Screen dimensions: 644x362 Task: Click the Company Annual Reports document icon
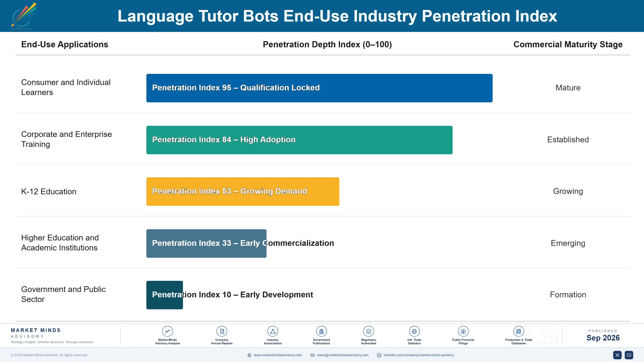pyautogui.click(x=222, y=331)
